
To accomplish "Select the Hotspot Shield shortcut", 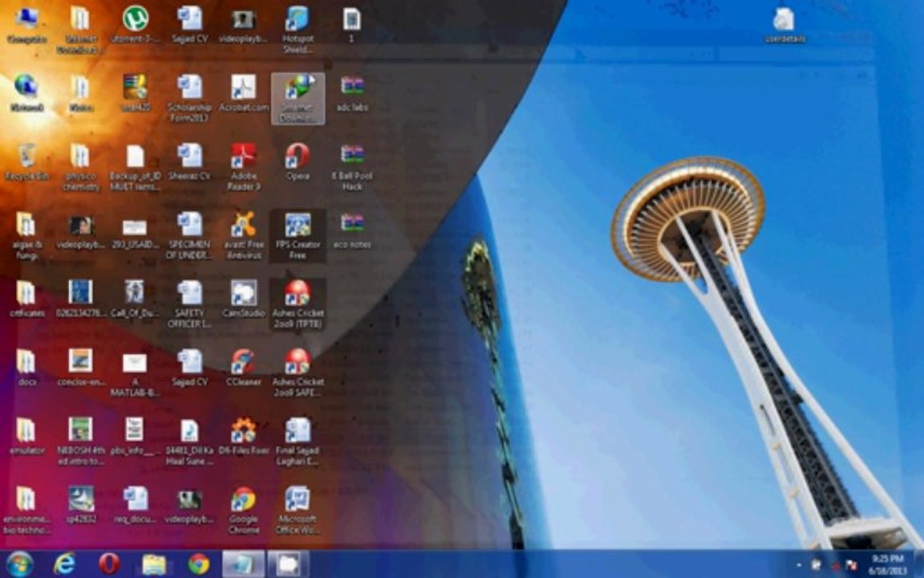I will pos(298,30).
